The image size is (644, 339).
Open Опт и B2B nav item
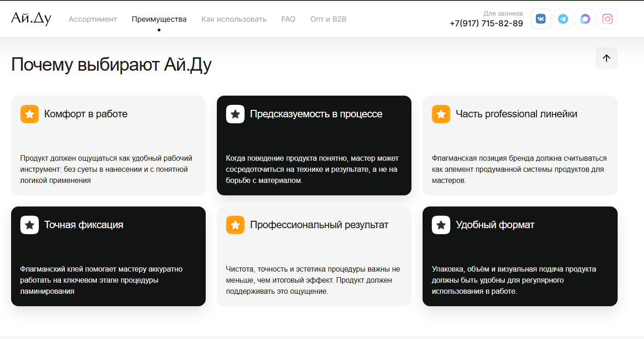point(328,19)
